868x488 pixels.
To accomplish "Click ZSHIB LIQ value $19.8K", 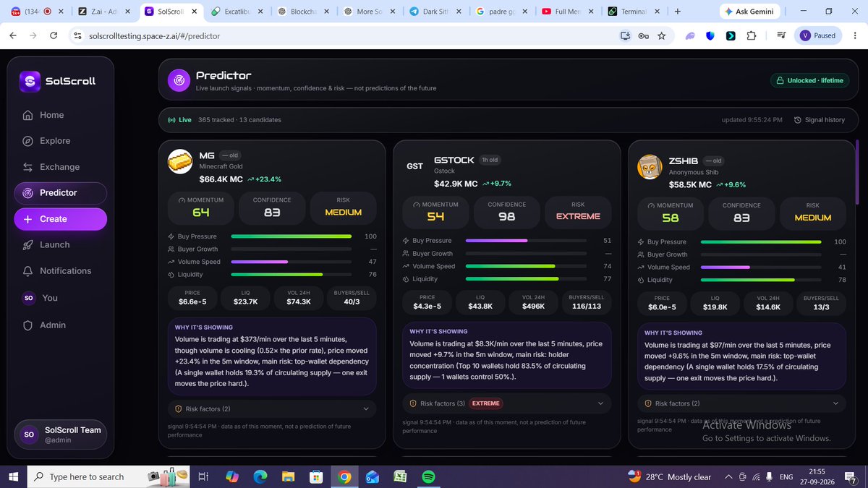I will [715, 307].
